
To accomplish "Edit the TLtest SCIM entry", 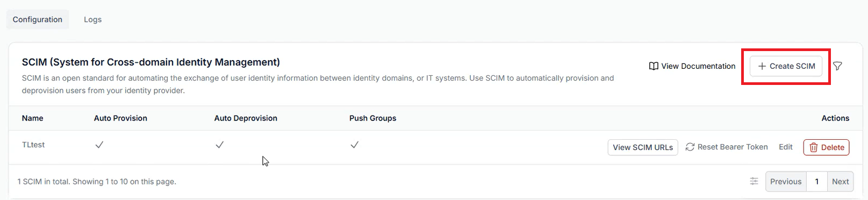I will [786, 147].
